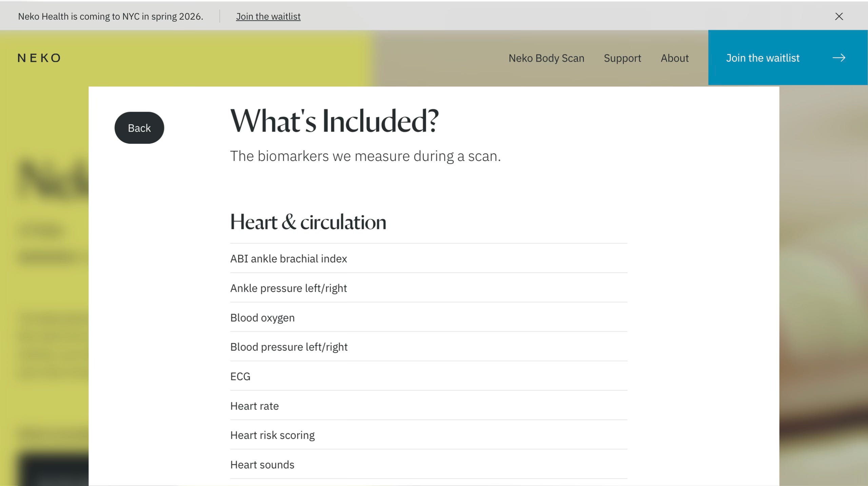Select ABI ankle brachial index row
Image resolution: width=868 pixels, height=486 pixels.
429,259
